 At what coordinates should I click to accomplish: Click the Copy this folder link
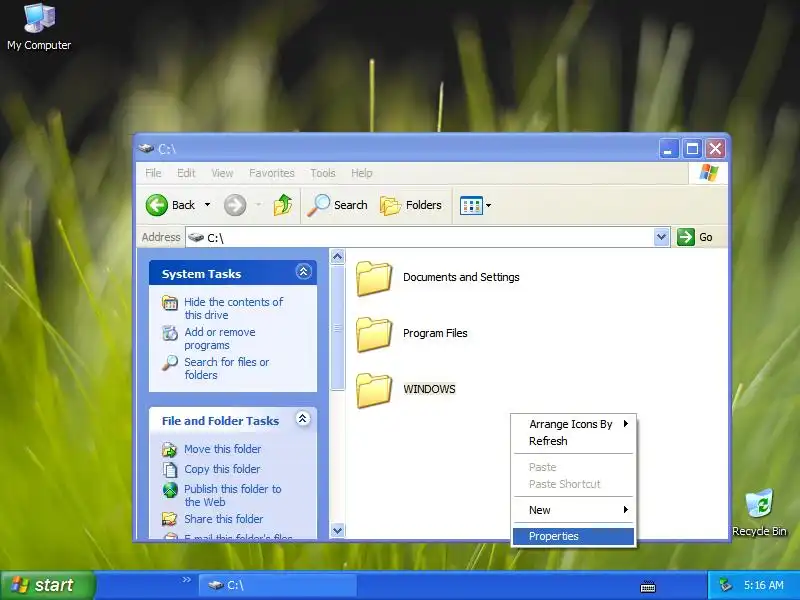(x=222, y=469)
